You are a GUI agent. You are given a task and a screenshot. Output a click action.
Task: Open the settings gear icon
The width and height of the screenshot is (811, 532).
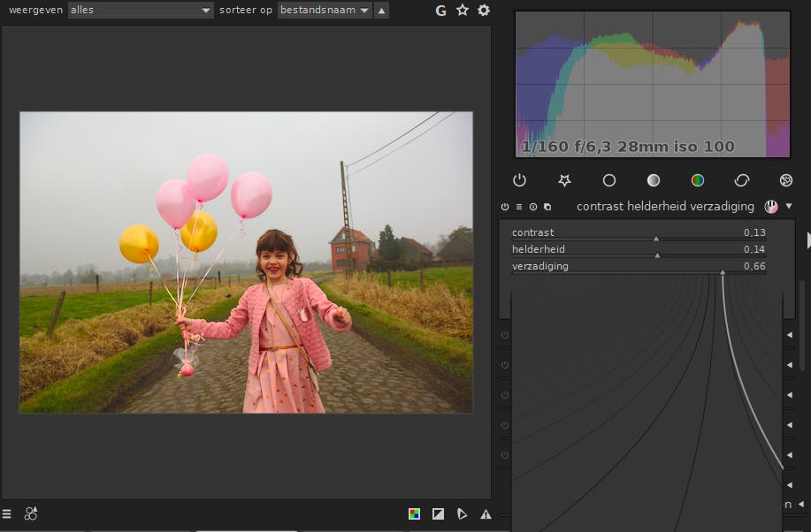pos(484,11)
